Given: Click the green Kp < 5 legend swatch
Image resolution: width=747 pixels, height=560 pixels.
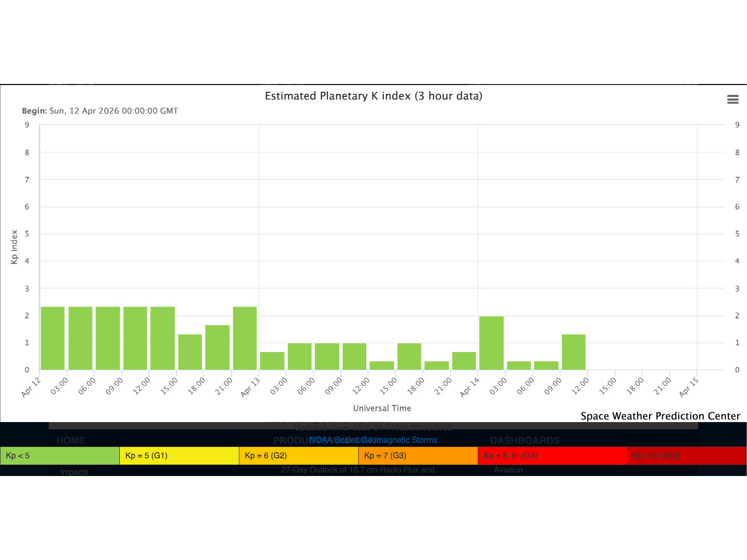Looking at the screenshot, I should (x=60, y=456).
